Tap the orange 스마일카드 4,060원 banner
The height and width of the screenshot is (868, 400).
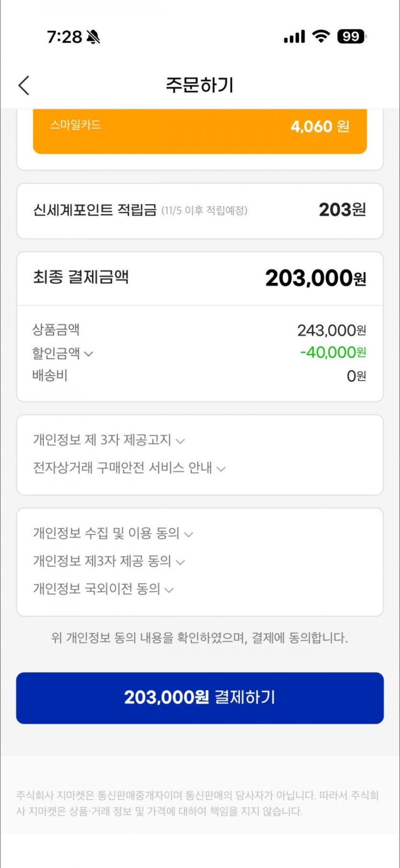(200, 129)
